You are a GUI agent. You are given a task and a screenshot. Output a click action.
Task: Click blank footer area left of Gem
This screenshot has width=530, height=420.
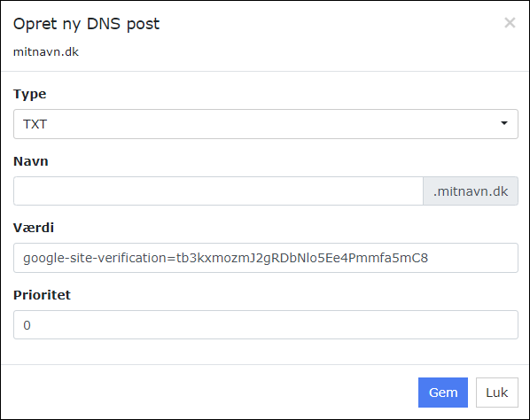click(x=209, y=393)
